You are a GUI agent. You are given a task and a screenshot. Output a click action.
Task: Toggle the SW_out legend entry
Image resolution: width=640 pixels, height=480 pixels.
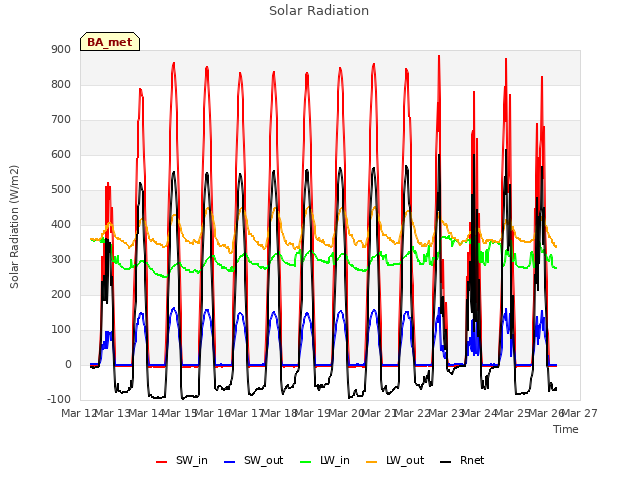click(x=254, y=460)
